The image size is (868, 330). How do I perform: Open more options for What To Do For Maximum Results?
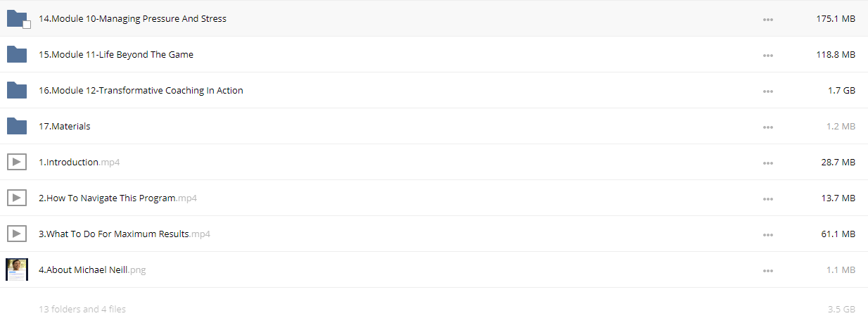(x=768, y=235)
